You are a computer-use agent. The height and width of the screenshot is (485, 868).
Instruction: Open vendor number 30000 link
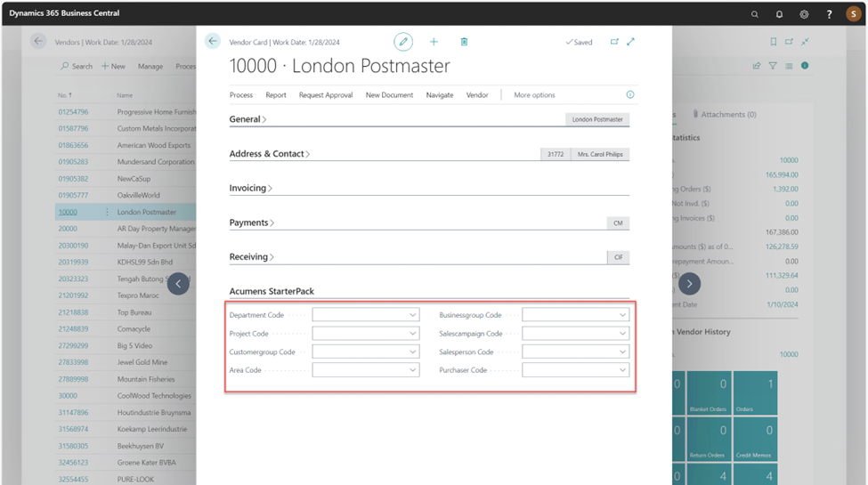[x=68, y=395]
